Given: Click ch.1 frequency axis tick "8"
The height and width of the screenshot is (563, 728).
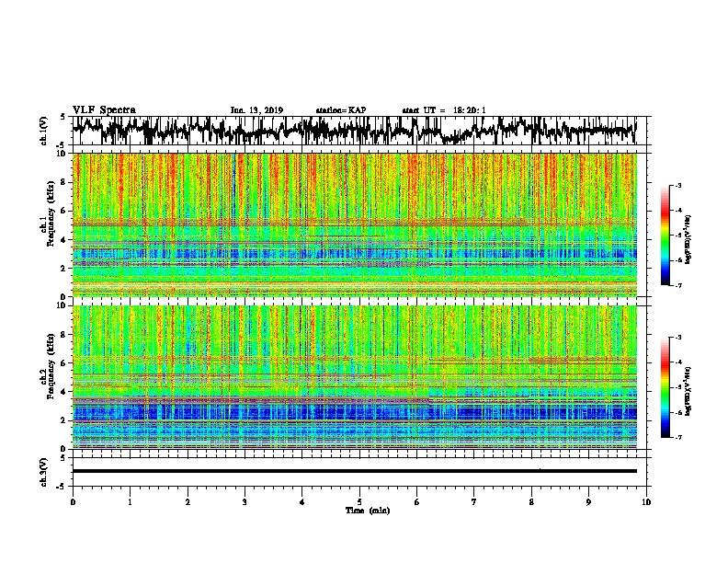Looking at the screenshot, I should (x=64, y=182).
